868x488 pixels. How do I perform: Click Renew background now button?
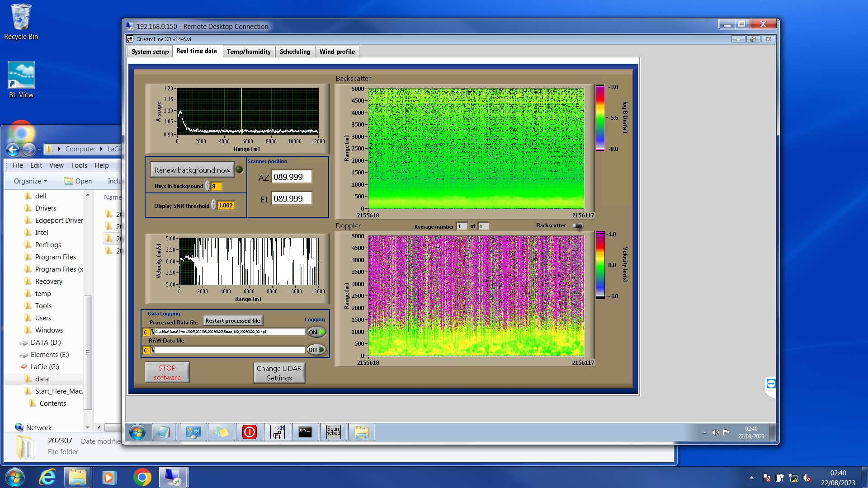pos(192,170)
